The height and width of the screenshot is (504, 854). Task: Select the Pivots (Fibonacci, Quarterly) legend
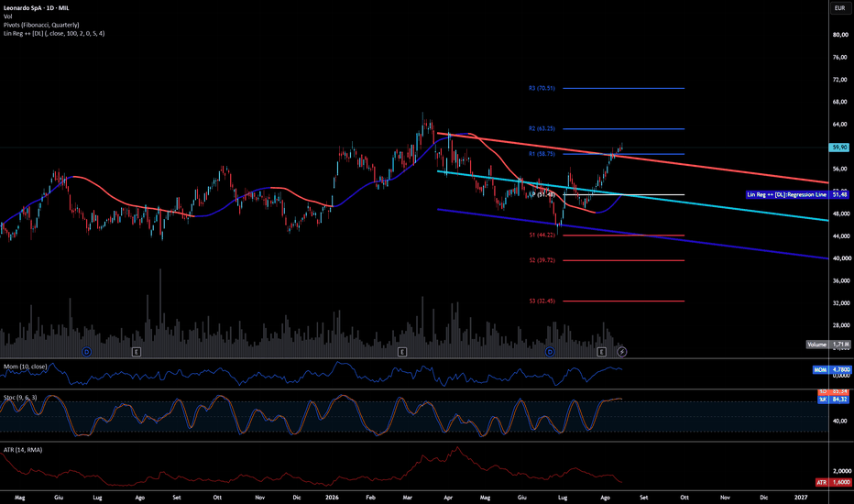point(41,25)
